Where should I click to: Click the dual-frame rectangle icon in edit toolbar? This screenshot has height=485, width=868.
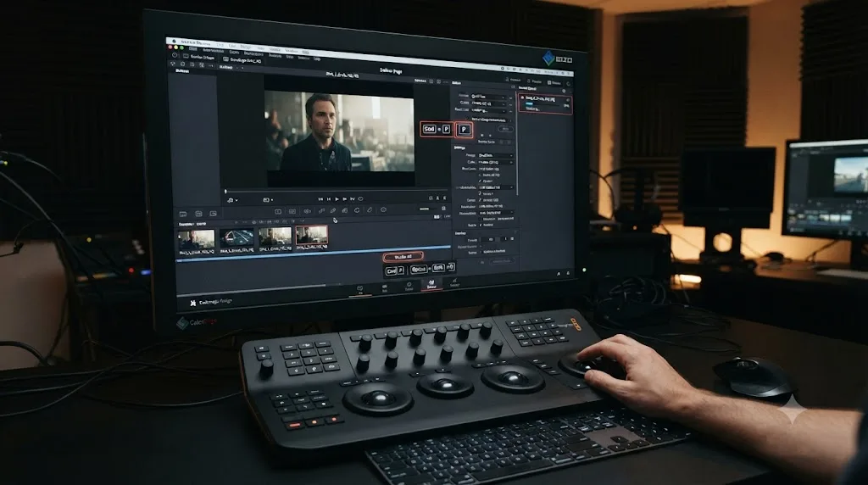[292, 211]
